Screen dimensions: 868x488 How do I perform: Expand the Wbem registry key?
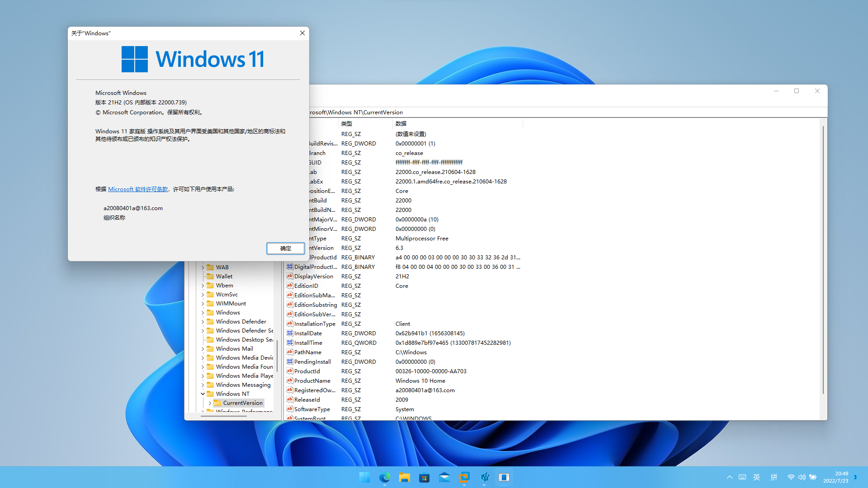(203, 286)
